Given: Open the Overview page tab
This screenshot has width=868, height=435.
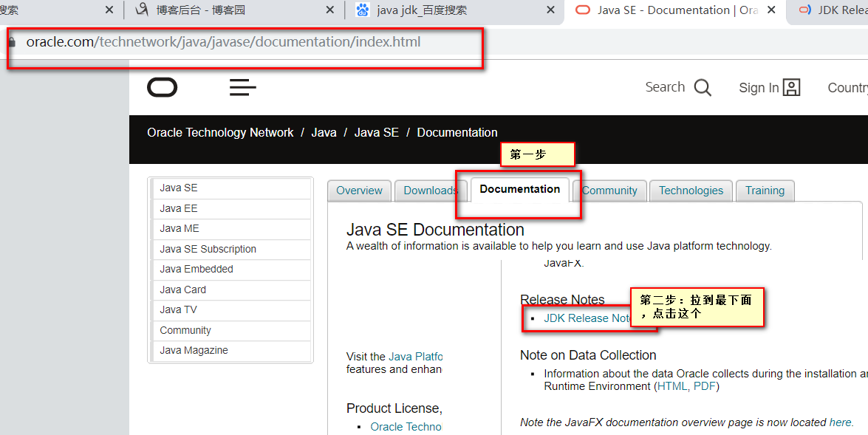Looking at the screenshot, I should pyautogui.click(x=359, y=191).
